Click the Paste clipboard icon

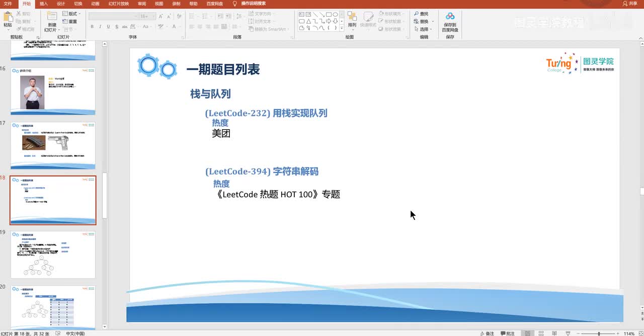point(8,17)
